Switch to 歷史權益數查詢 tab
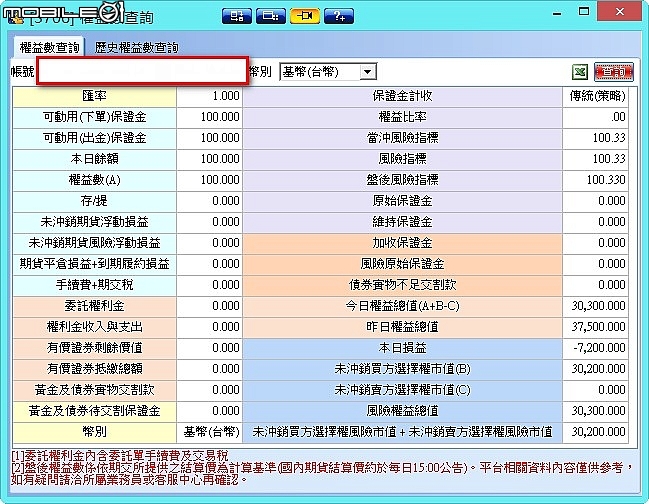Screen dimensions: 649x504 pyautogui.click(x=137, y=48)
